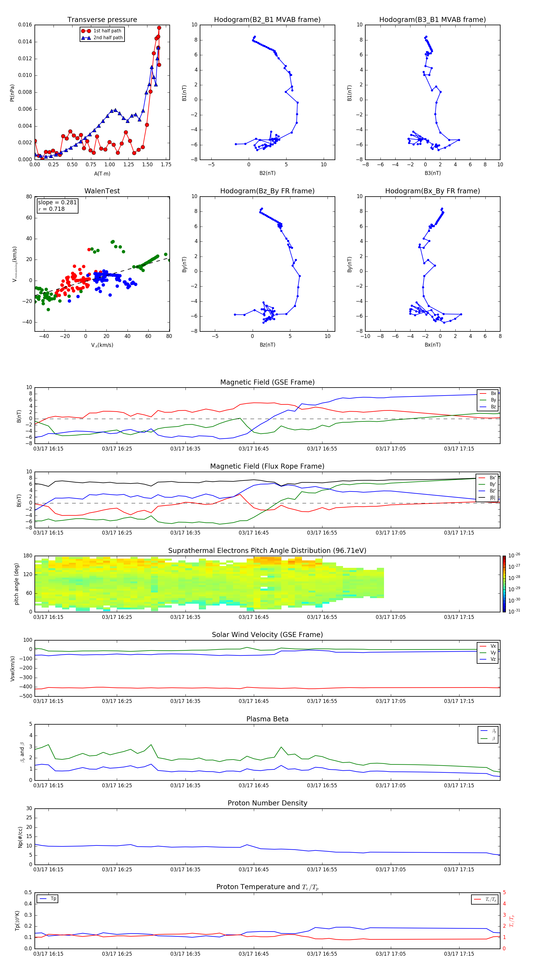Screen dimensions: 535x980
Task: Click the pitch angle colorbar
Action: click(504, 584)
